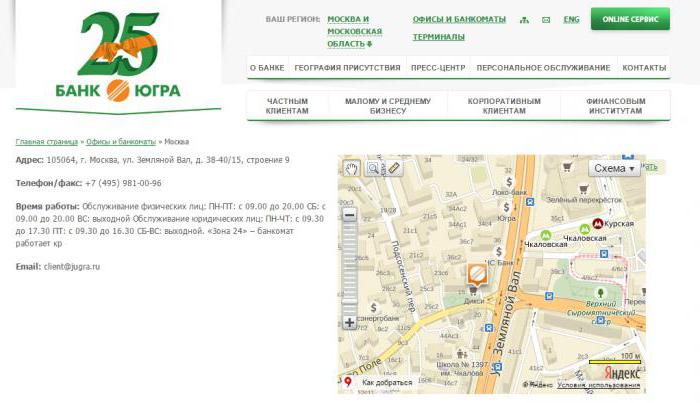
Task: Select the hand pan tool on the map
Action: [x=352, y=169]
